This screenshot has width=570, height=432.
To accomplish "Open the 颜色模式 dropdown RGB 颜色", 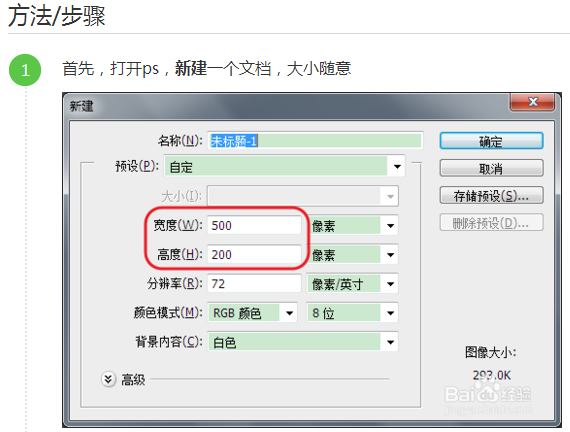I will [x=252, y=313].
